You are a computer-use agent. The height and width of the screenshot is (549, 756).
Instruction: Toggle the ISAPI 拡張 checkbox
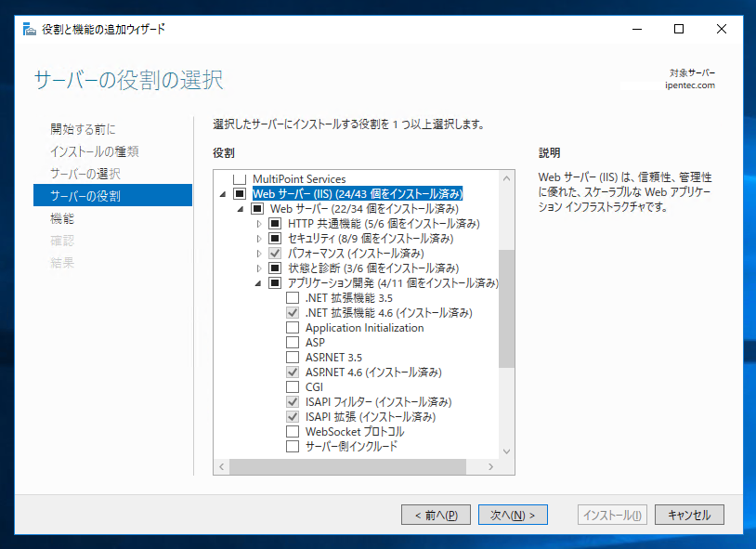tap(293, 417)
